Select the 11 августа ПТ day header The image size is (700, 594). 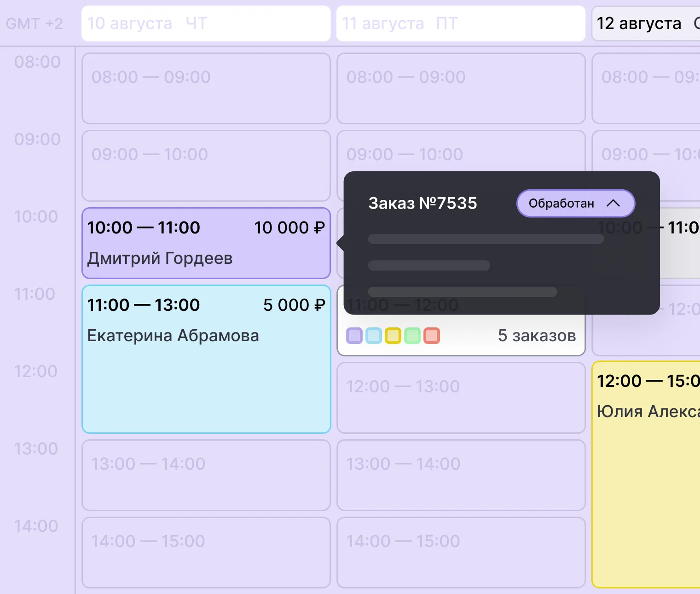(x=461, y=23)
